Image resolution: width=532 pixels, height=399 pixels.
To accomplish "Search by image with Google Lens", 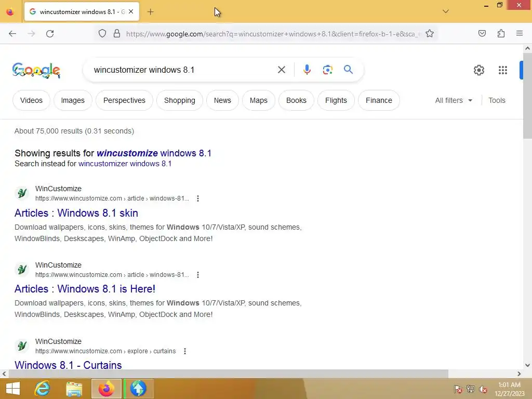I will [327, 70].
